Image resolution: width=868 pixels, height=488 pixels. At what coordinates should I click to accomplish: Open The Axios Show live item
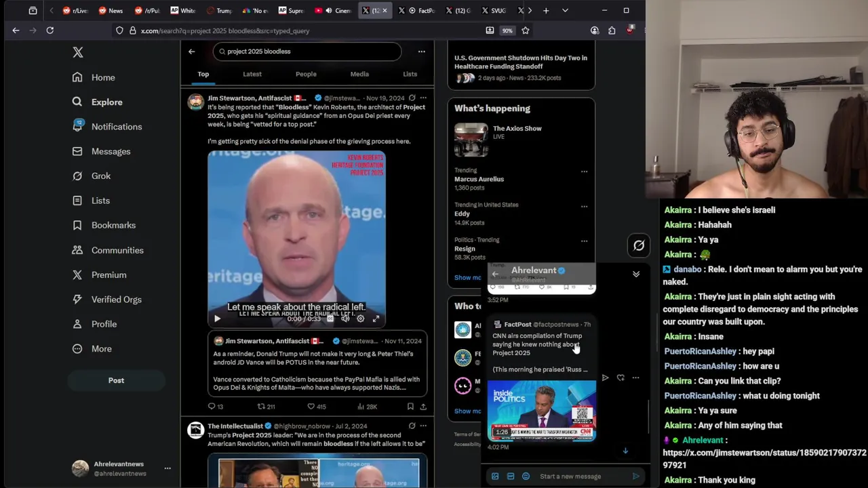coord(521,140)
